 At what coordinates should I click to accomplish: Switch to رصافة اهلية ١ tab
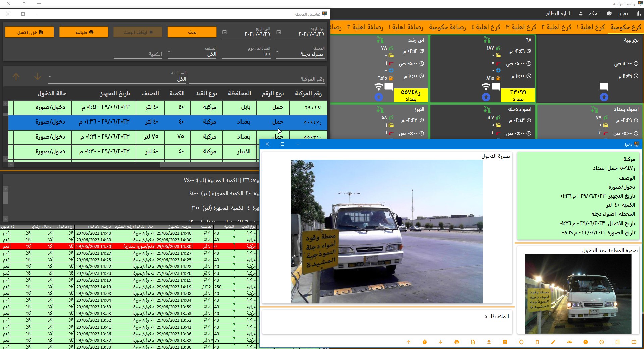[406, 27]
